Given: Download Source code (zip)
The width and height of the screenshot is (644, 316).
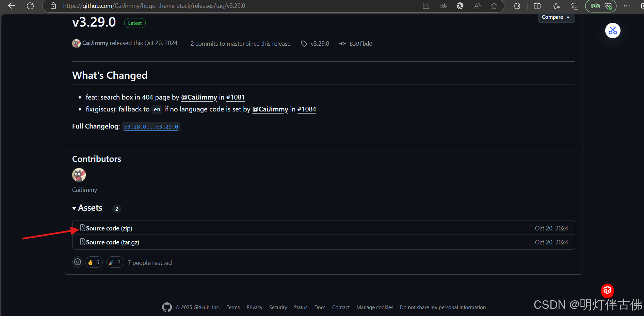Looking at the screenshot, I should pos(109,228).
